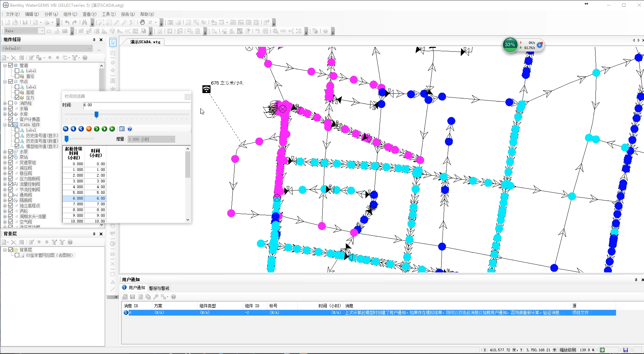Viewport: 644px width, 354px height.
Task: Click the ellipsis button beside <default>
Action: 99,49
